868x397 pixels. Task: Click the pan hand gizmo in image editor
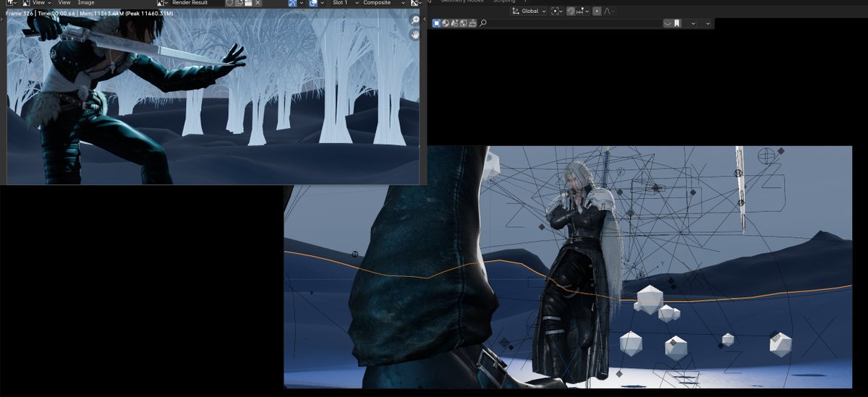pyautogui.click(x=417, y=34)
